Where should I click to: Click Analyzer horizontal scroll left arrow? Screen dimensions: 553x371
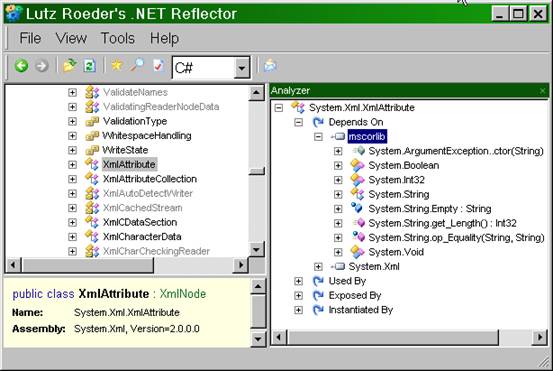(x=279, y=337)
